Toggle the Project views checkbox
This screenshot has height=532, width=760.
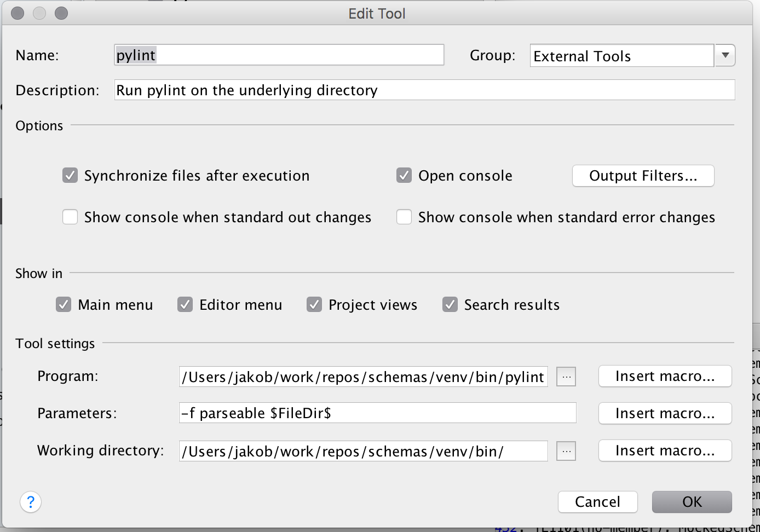click(314, 304)
